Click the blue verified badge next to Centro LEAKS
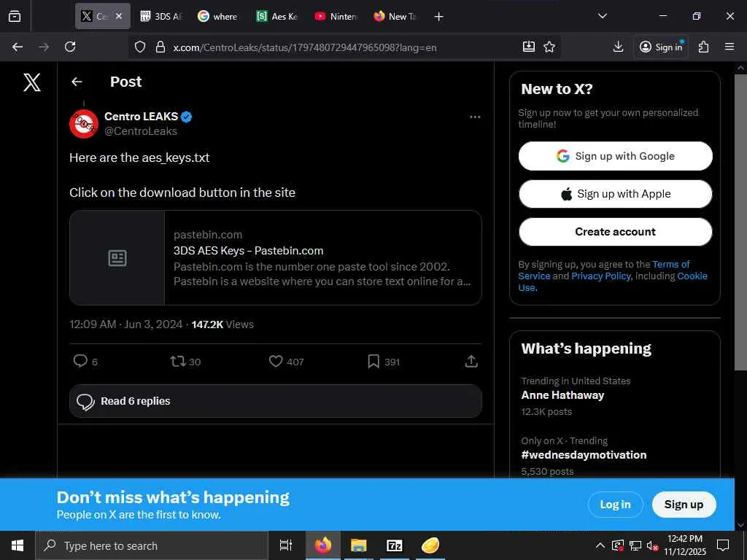Viewport: 747px width, 560px height. [187, 117]
